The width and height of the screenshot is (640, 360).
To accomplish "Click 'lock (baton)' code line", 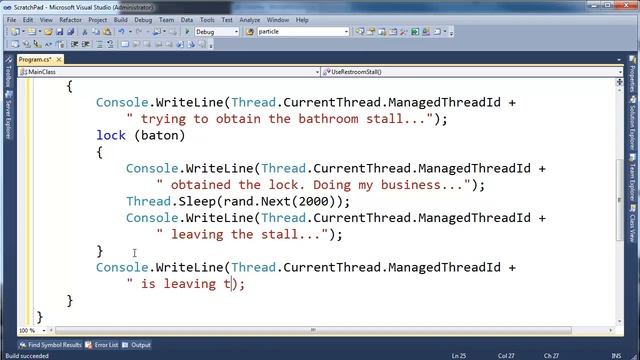I will tap(140, 136).
